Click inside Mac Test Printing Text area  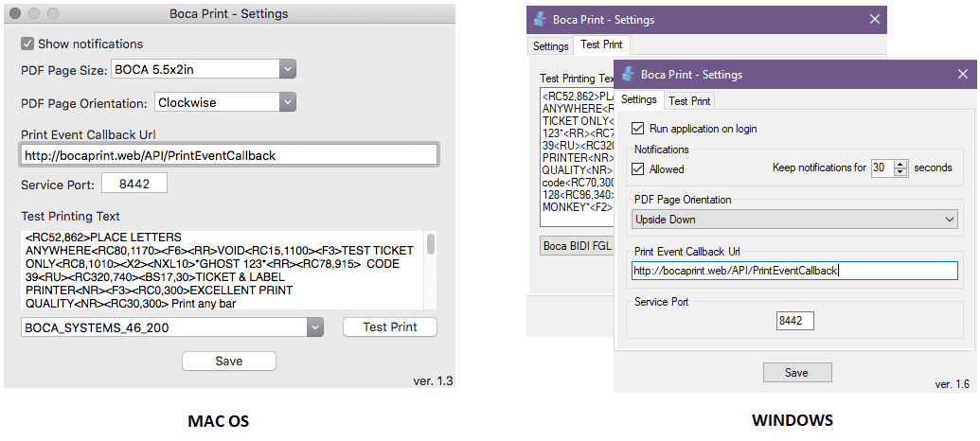222,271
